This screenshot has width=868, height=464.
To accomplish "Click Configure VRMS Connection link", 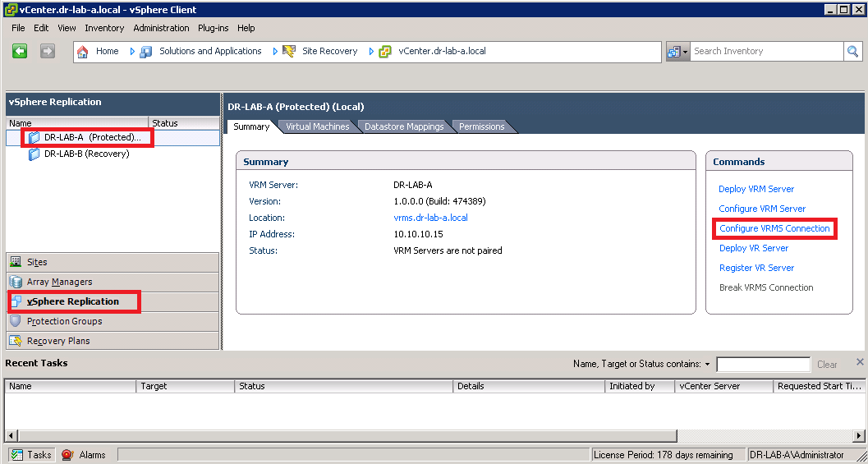I will pos(774,228).
